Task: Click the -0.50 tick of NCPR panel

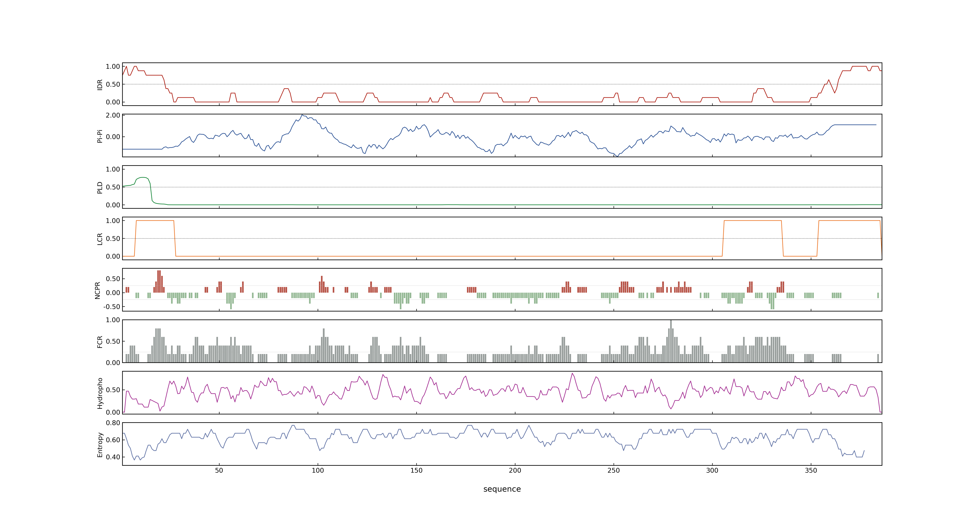Action: coord(111,307)
